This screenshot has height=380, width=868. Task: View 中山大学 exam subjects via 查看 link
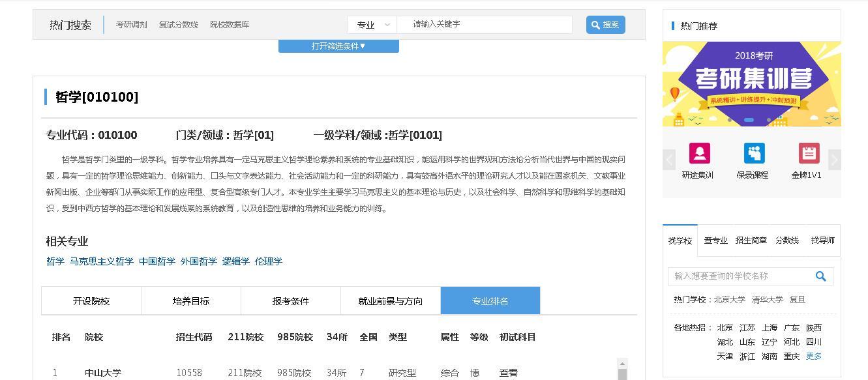point(509,372)
